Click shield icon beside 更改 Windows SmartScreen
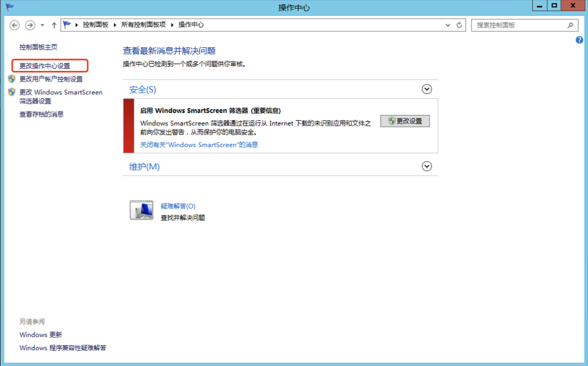Screen dimensions: 588x366 [12, 92]
